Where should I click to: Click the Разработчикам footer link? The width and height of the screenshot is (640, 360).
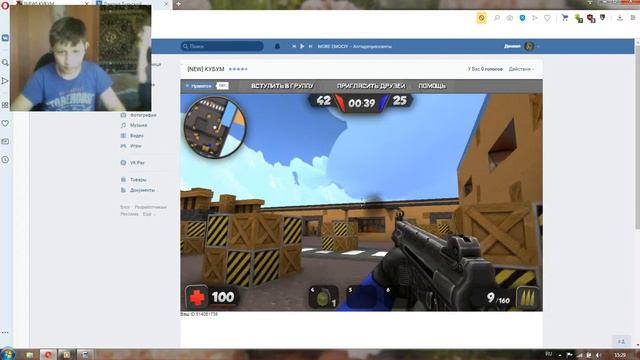pos(151,207)
